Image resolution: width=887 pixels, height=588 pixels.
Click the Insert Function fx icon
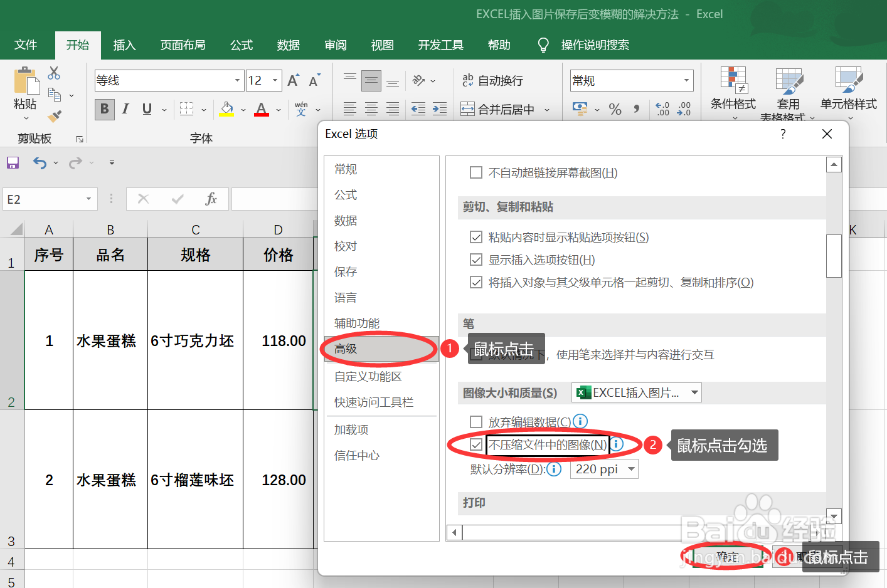pyautogui.click(x=211, y=199)
